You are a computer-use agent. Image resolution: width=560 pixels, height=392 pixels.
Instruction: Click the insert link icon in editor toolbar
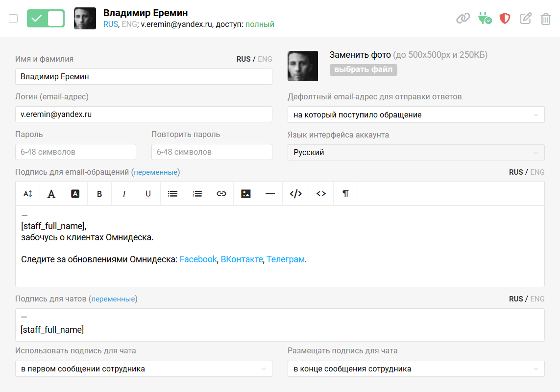point(221,194)
